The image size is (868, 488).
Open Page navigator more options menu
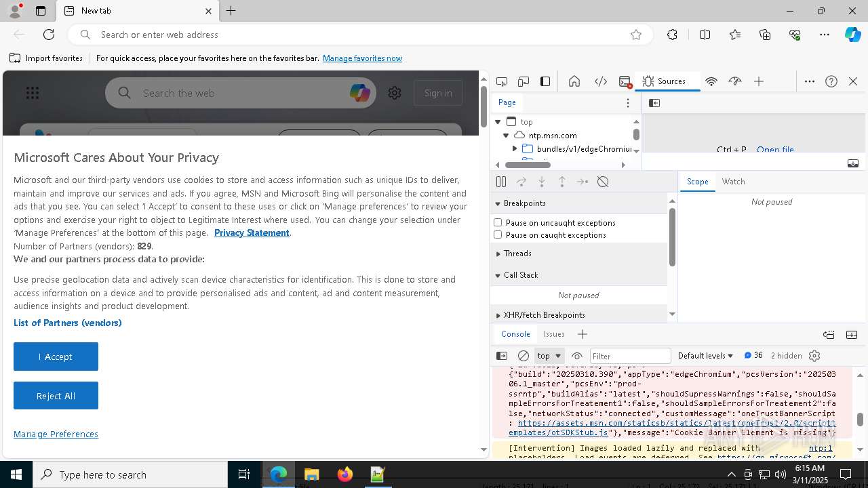(x=628, y=103)
